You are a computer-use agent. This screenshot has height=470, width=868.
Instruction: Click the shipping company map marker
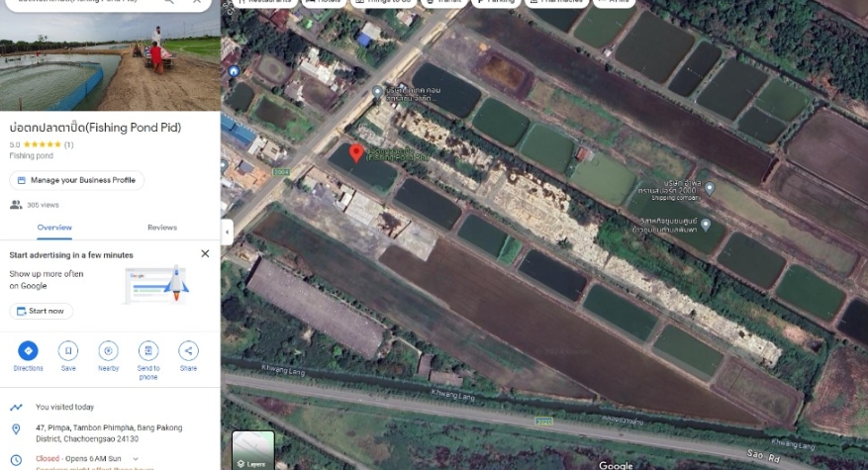point(709,189)
